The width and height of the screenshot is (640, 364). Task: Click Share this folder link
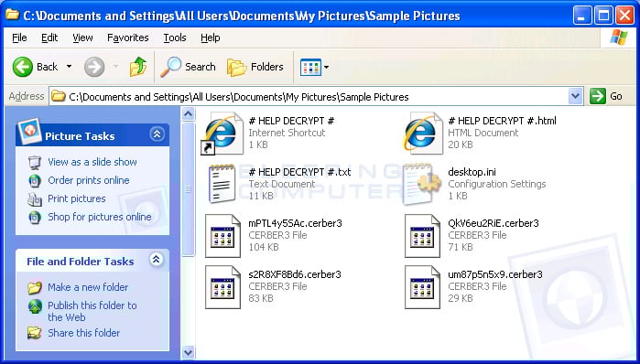(x=83, y=333)
